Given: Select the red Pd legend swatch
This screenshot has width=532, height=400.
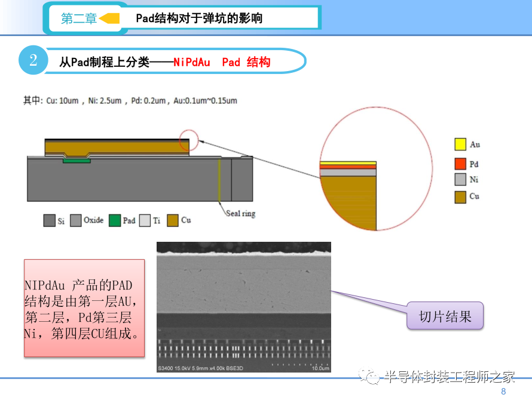Looking at the screenshot, I should 460,164.
